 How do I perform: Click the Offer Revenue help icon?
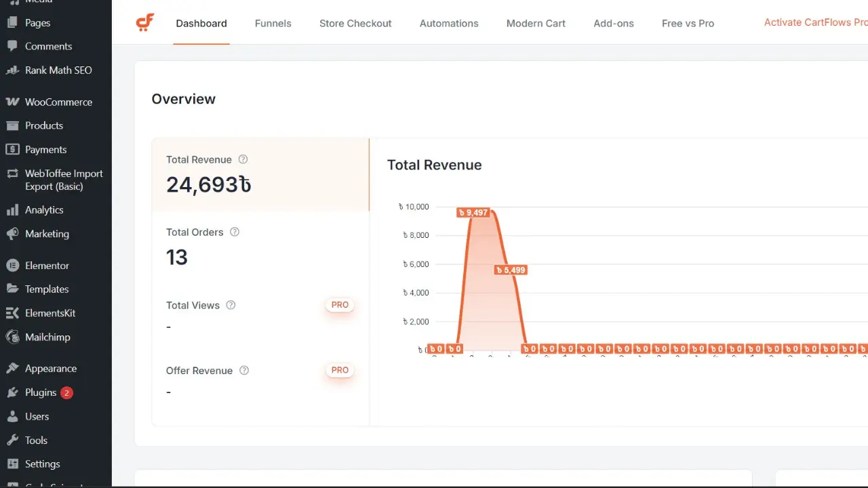click(x=244, y=370)
